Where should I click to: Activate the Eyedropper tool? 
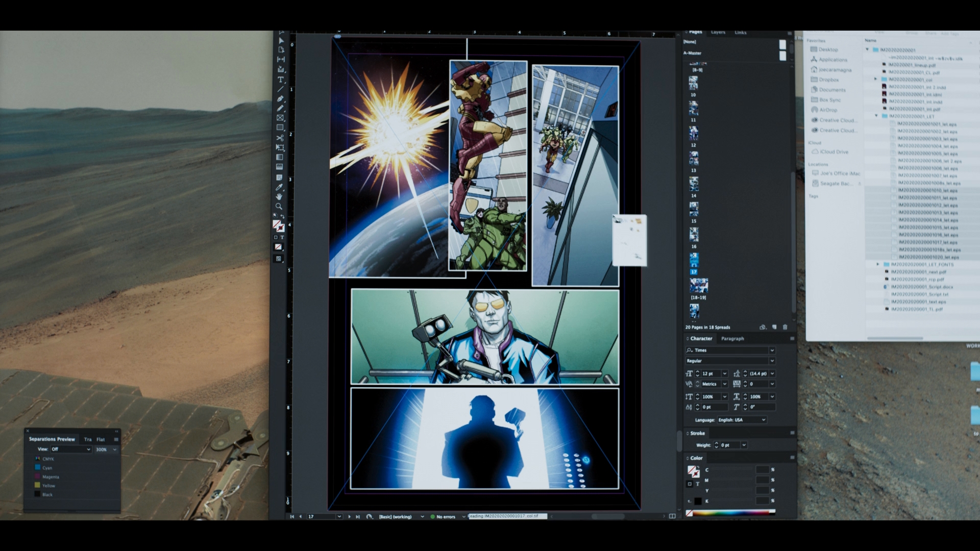coord(279,187)
